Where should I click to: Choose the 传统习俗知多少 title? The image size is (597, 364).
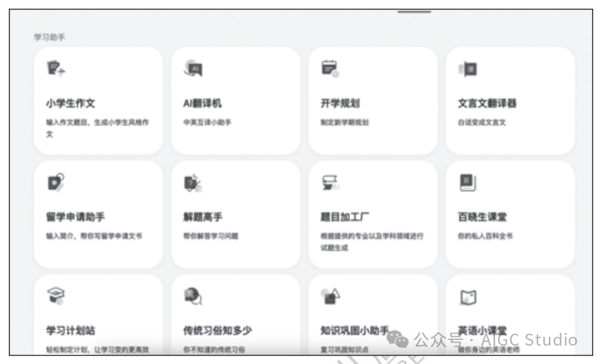217,330
